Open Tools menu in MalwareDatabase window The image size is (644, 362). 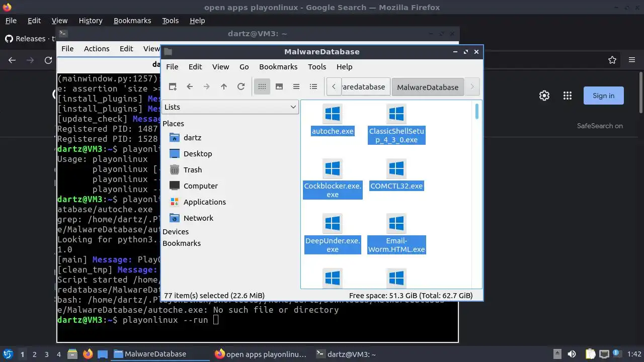317,66
